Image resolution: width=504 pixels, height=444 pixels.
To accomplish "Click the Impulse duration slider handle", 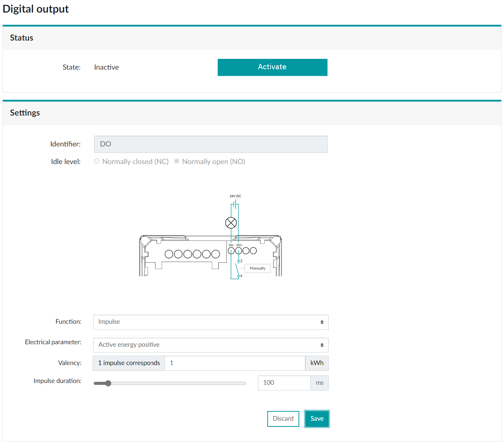I will (108, 383).
